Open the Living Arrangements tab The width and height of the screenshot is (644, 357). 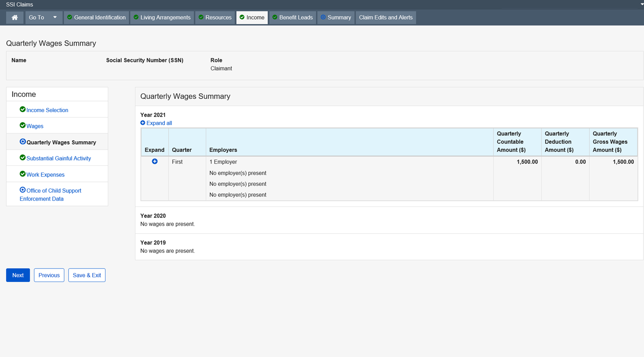[x=162, y=17]
